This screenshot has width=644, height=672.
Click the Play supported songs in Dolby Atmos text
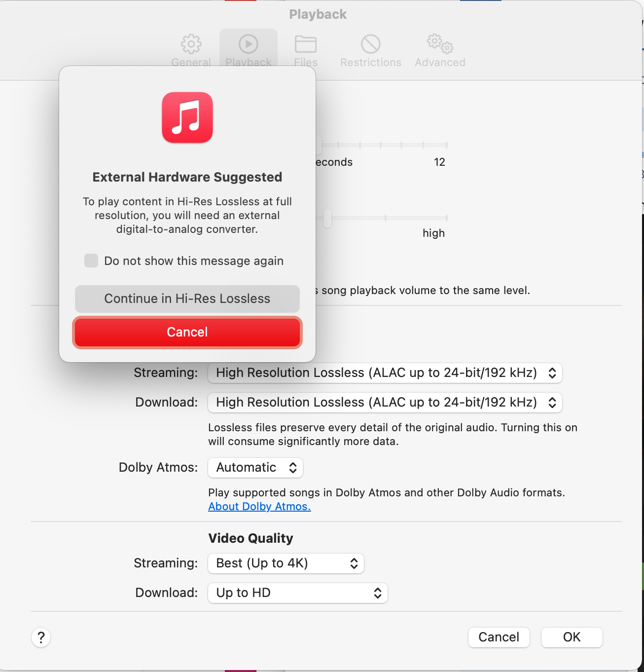click(387, 492)
